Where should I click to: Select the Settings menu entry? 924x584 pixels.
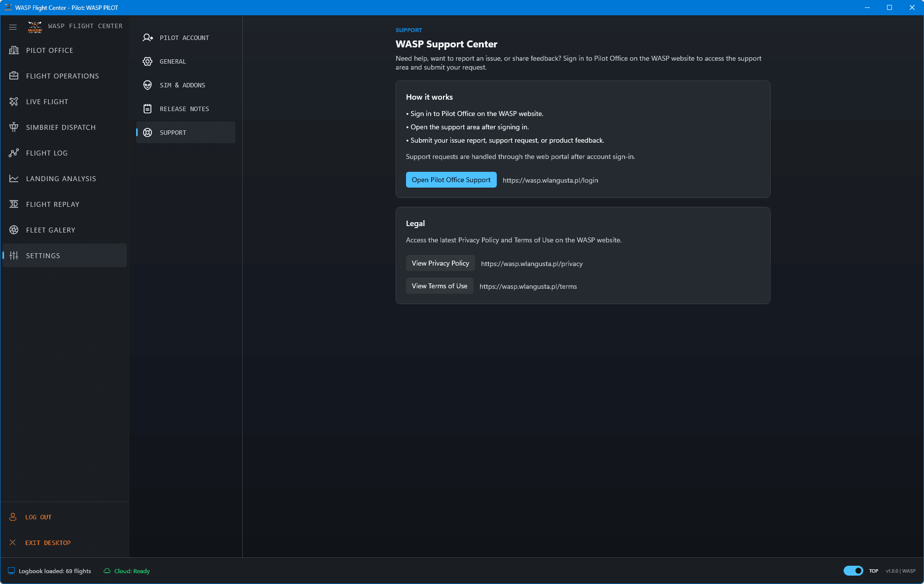[x=65, y=256]
